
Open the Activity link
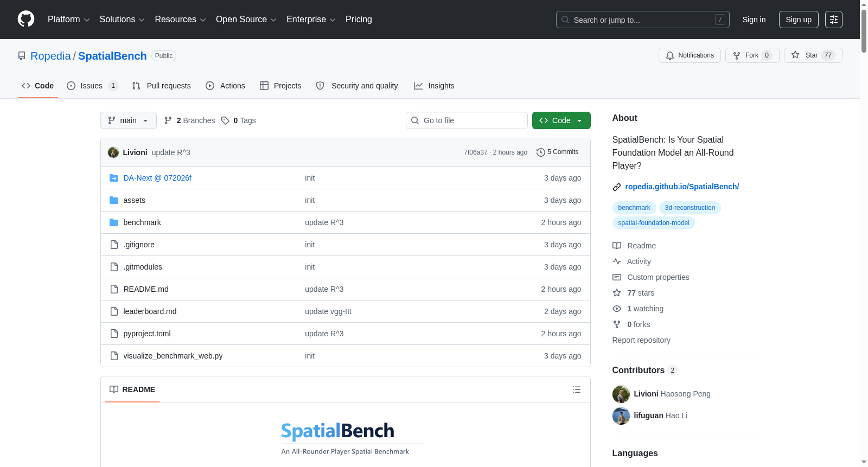click(632, 261)
